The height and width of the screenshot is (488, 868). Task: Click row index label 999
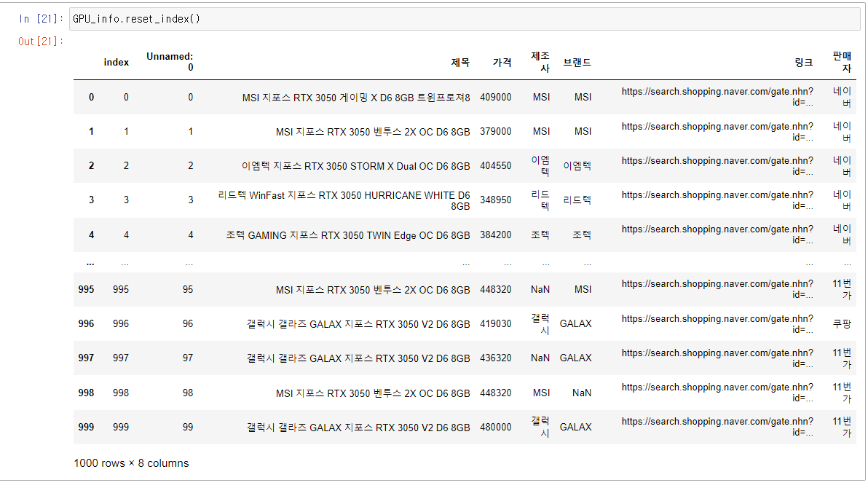coord(87,427)
